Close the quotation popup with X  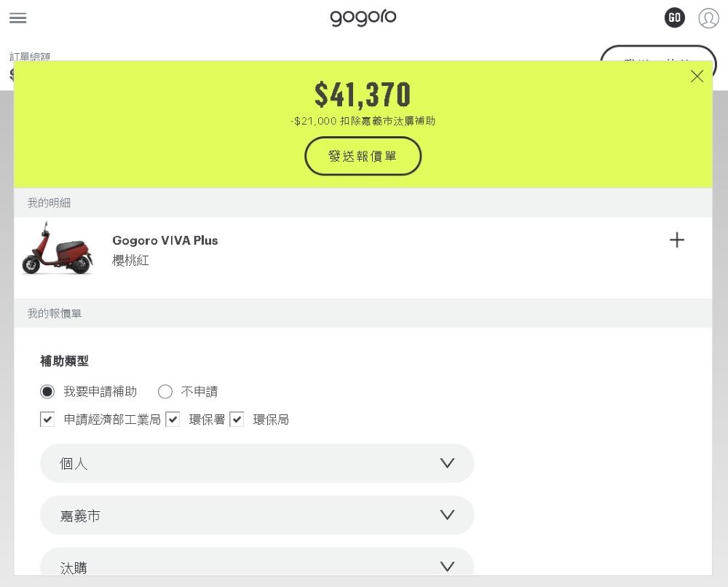[x=697, y=76]
